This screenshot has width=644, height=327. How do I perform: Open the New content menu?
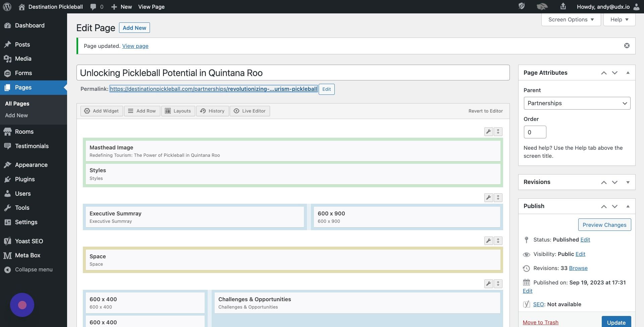tap(121, 7)
